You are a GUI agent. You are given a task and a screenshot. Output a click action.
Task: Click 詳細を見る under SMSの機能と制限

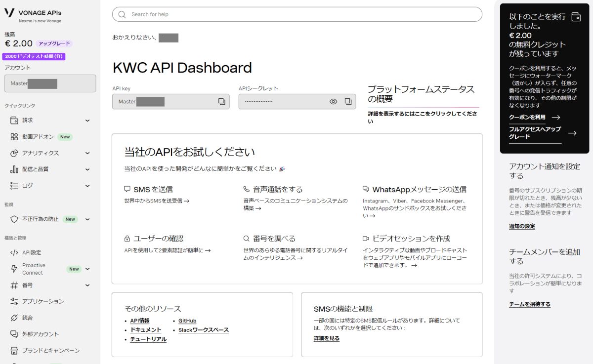click(327, 338)
